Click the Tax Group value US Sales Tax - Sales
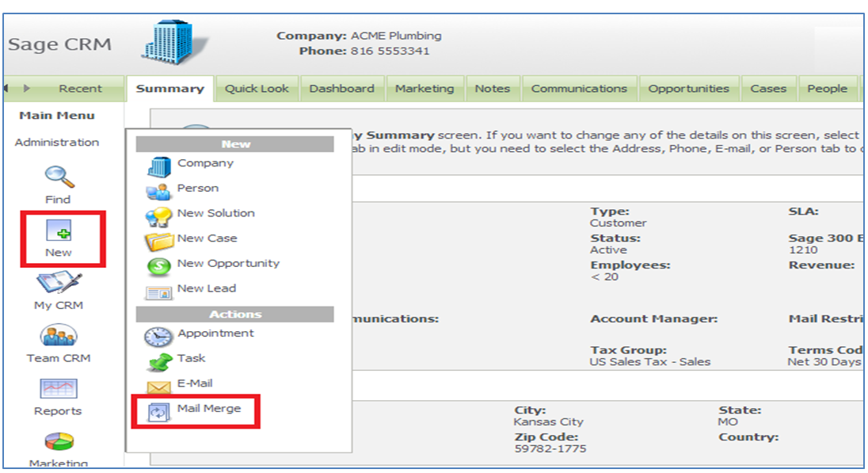The width and height of the screenshot is (868, 473). [650, 361]
